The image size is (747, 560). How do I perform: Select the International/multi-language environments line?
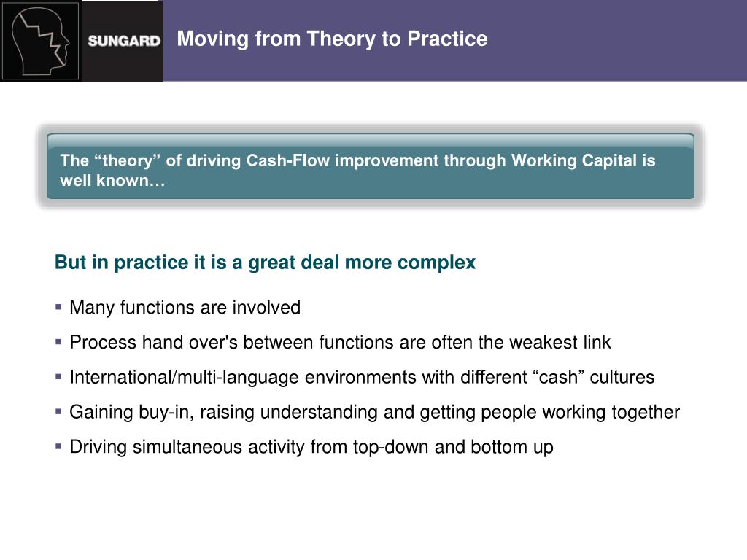(362, 377)
